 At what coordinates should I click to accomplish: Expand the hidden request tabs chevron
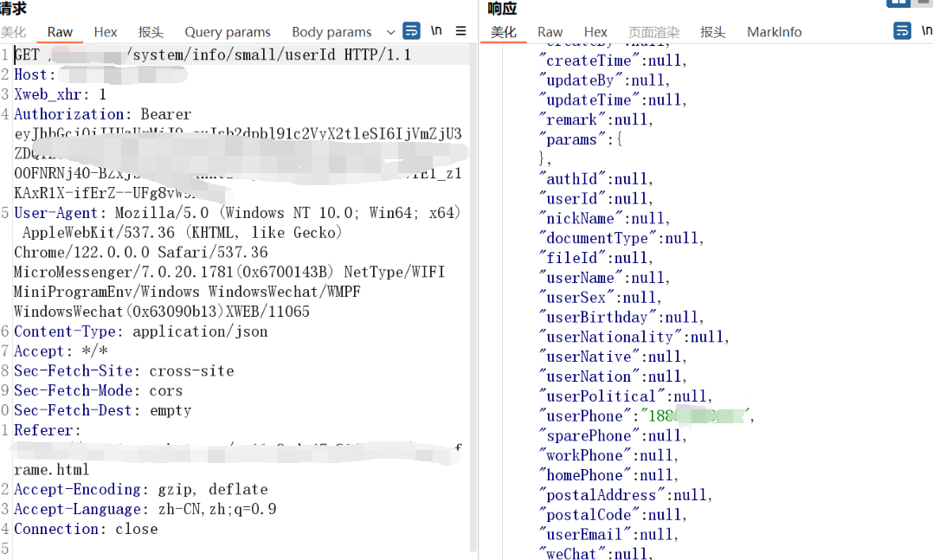click(390, 32)
